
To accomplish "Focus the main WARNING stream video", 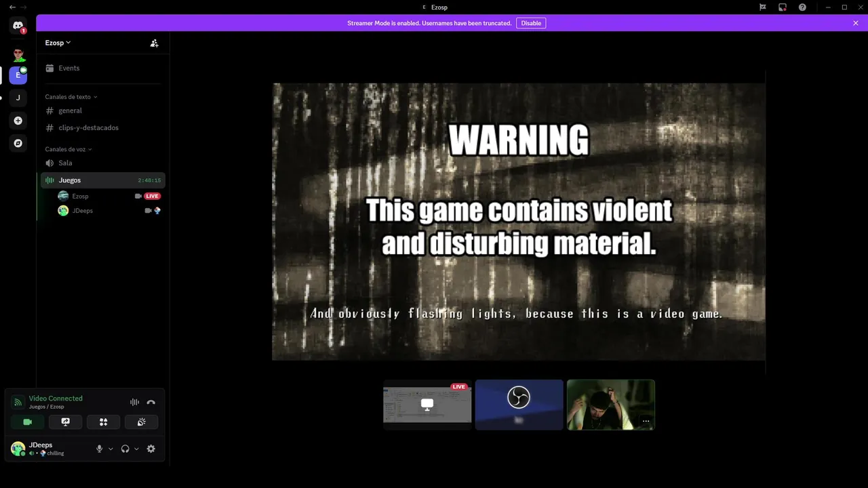I will [519, 222].
